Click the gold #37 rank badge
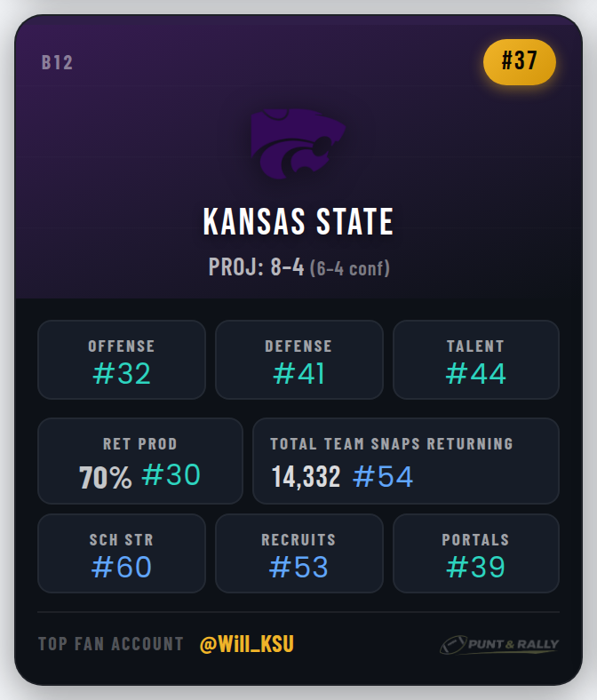 click(x=520, y=62)
